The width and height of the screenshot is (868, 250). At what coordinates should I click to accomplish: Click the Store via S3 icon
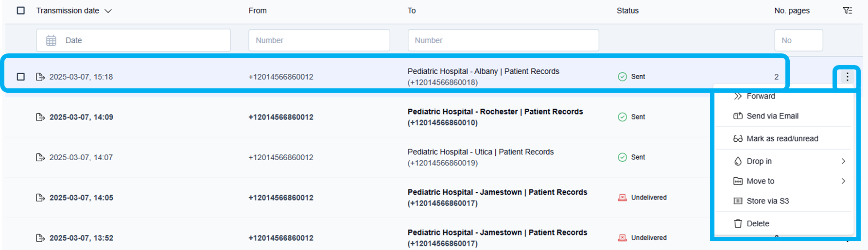(x=738, y=201)
